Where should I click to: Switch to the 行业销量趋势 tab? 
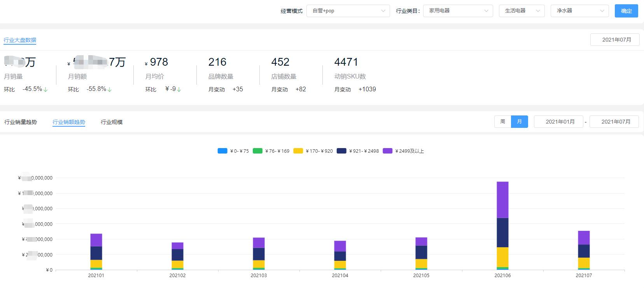(x=21, y=122)
